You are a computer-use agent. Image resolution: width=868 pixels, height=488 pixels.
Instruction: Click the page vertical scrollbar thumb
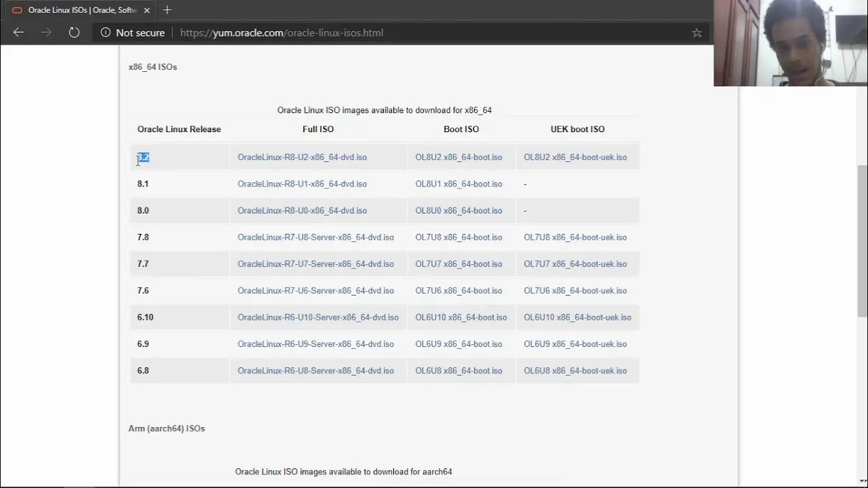[x=862, y=241]
